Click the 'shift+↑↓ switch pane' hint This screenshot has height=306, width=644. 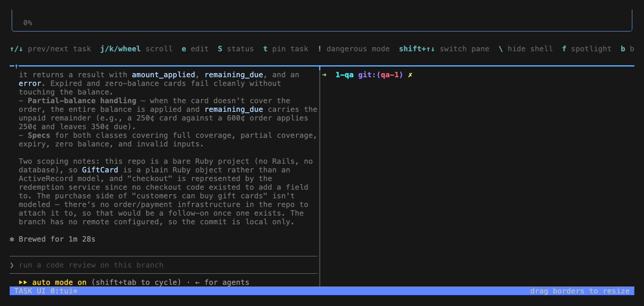click(x=444, y=49)
